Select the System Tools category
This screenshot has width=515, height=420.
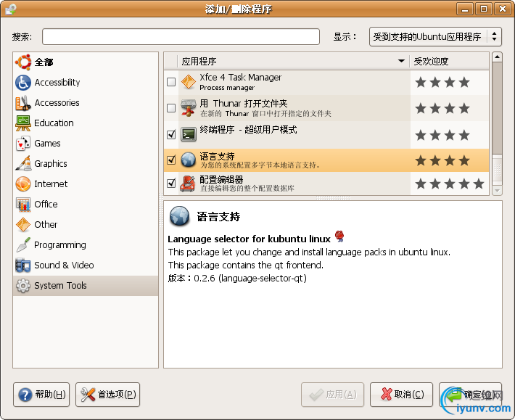pyautogui.click(x=86, y=286)
